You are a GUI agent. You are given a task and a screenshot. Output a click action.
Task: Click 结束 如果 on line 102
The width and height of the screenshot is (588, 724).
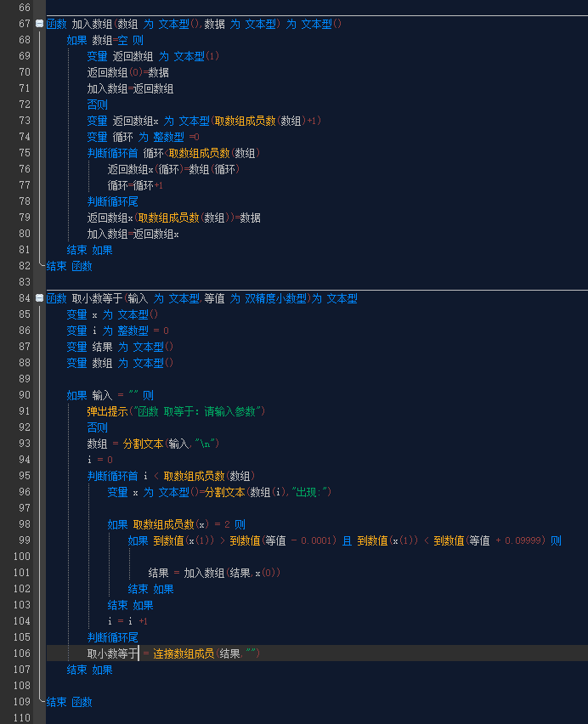[x=150, y=590]
